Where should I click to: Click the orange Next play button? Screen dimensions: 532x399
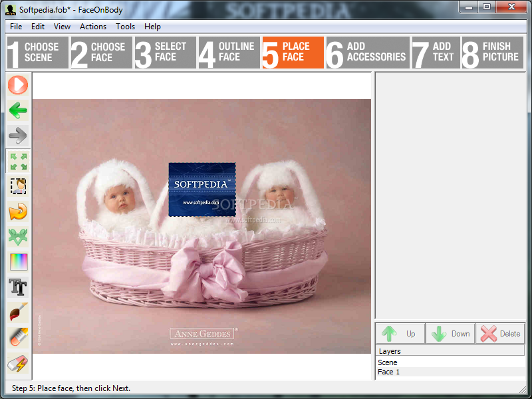pos(18,85)
